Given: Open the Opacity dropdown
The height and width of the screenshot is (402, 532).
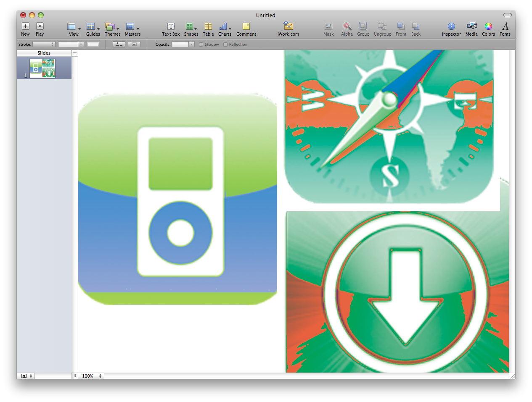Looking at the screenshot, I should coord(183,44).
